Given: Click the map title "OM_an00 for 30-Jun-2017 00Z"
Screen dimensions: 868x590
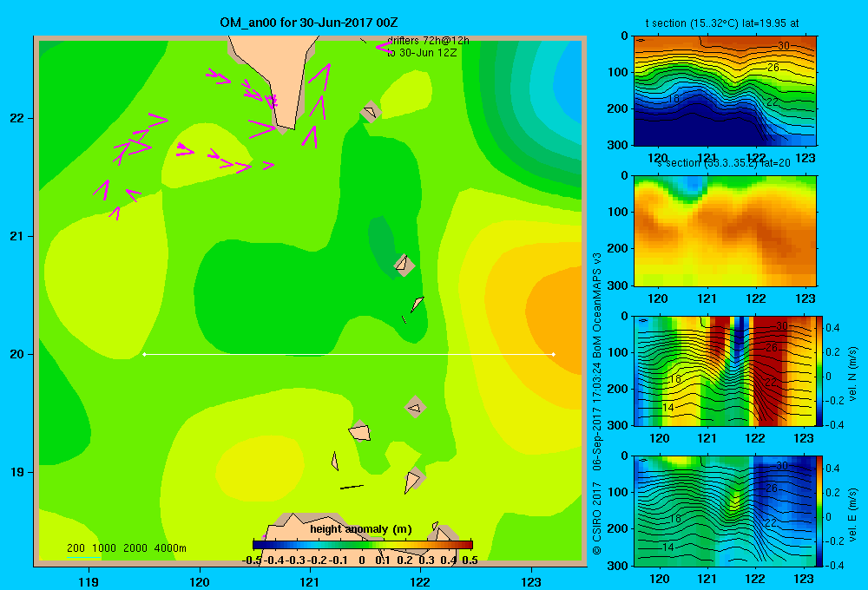Looking at the screenshot, I should tap(308, 23).
